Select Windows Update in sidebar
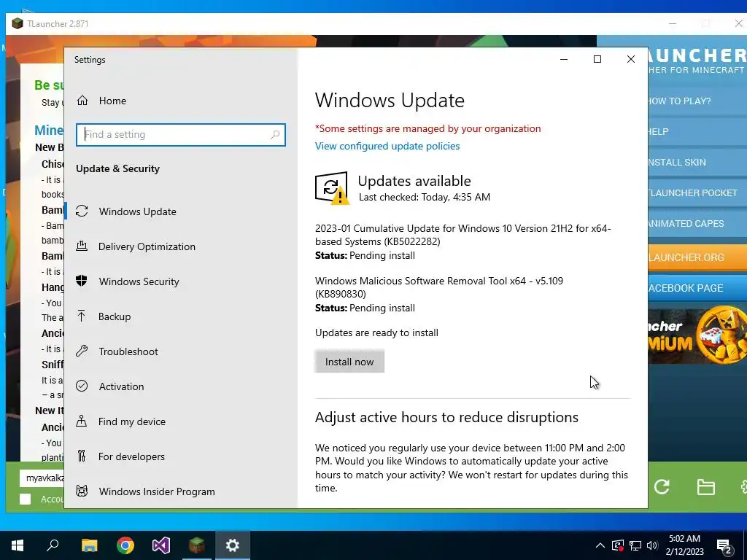The height and width of the screenshot is (560, 747). point(181,211)
